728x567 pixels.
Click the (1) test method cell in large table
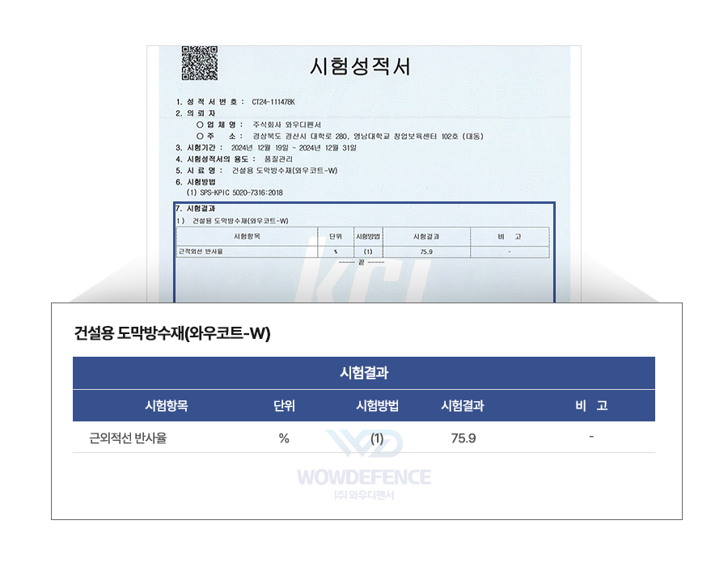[x=376, y=438]
